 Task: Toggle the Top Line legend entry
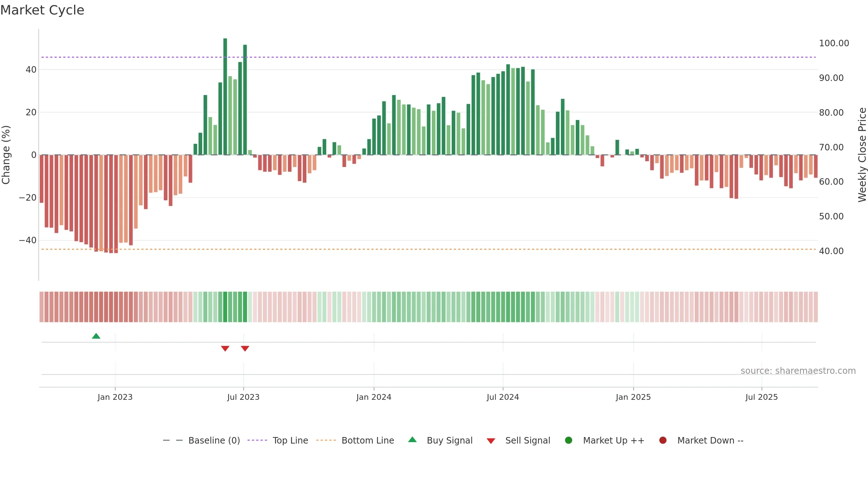[278, 440]
